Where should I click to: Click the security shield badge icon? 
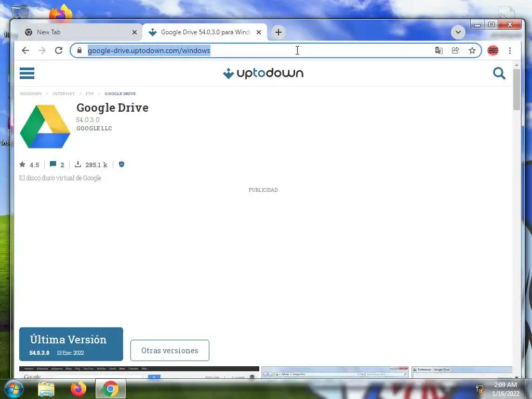click(122, 164)
